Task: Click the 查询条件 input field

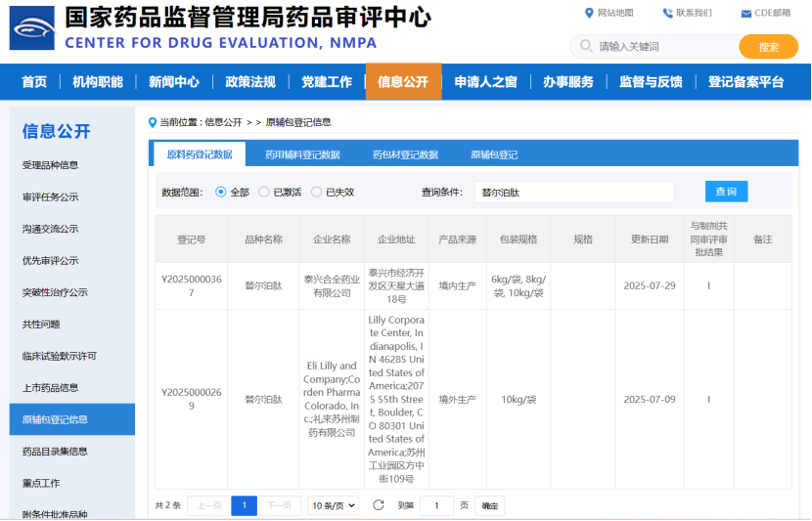Action: [x=574, y=193]
